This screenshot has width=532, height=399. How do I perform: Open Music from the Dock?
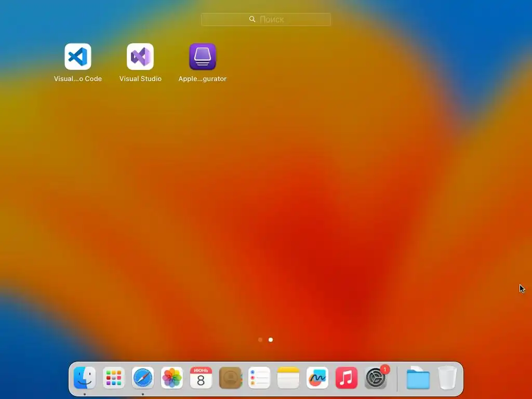(x=347, y=378)
